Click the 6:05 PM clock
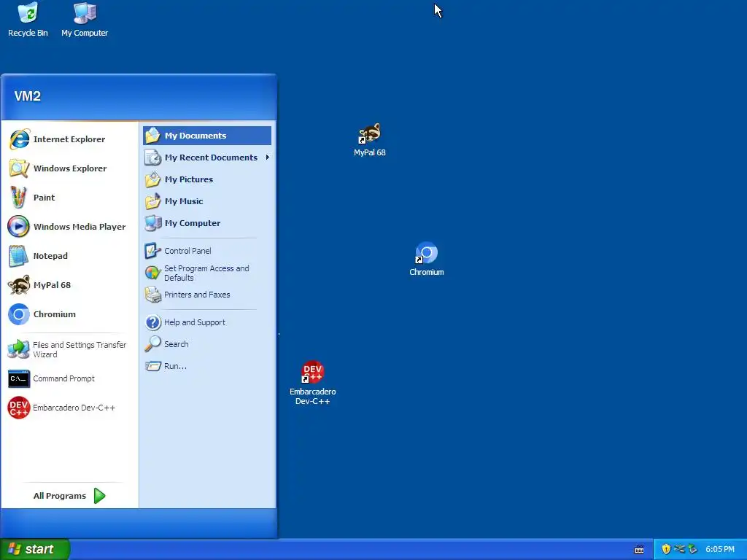The height and width of the screenshot is (560, 747). click(720, 549)
